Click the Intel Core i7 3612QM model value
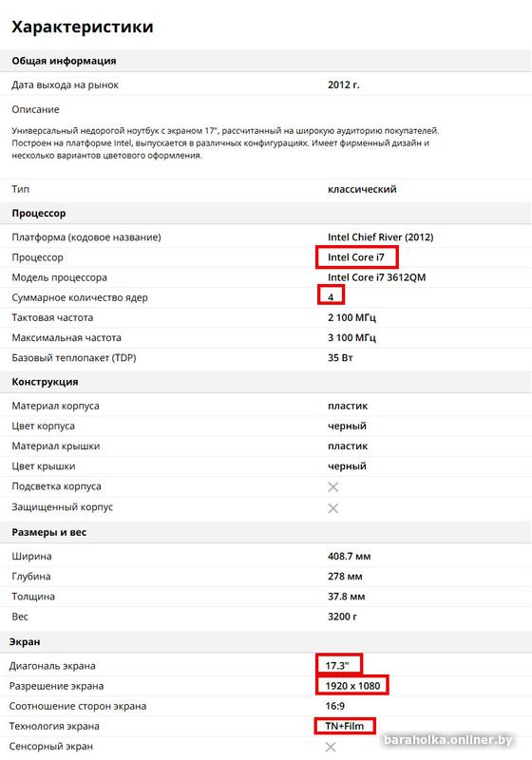This screenshot has height=760, width=532. point(376,277)
